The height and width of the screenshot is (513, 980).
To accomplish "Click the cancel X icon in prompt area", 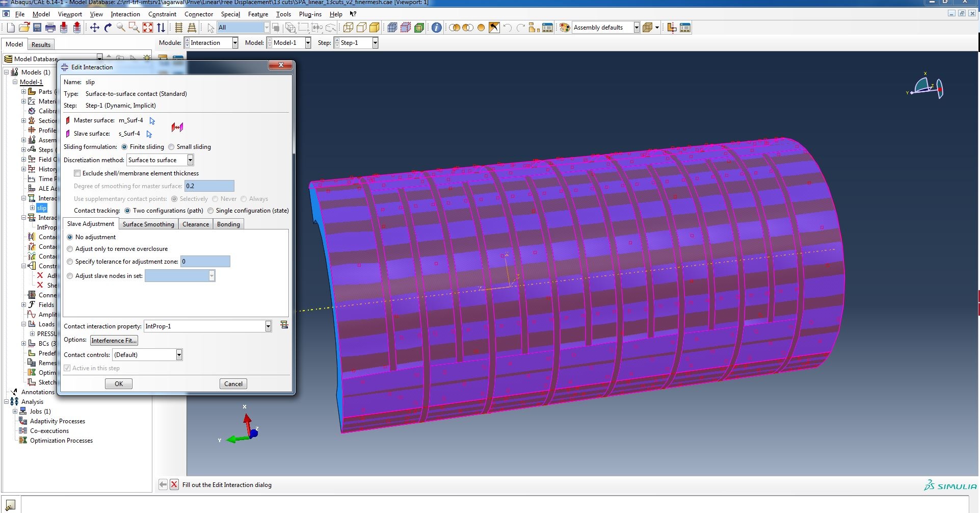I will click(174, 484).
